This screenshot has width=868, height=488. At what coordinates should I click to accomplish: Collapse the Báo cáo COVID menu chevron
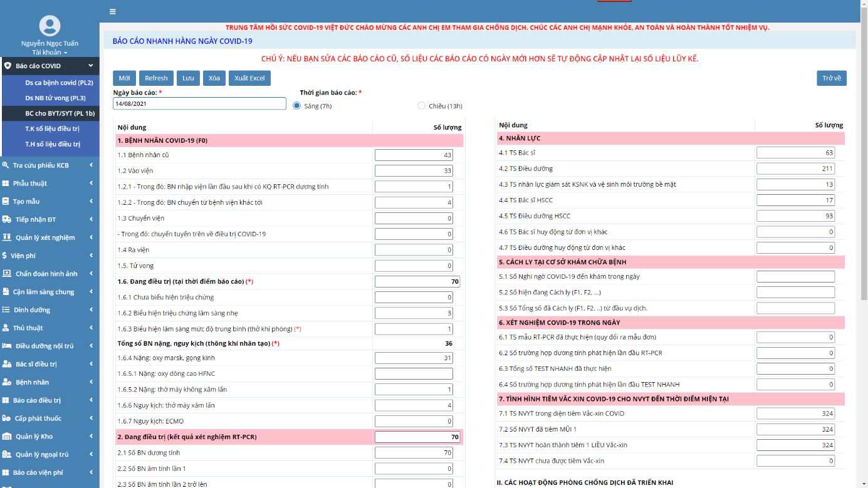point(90,65)
